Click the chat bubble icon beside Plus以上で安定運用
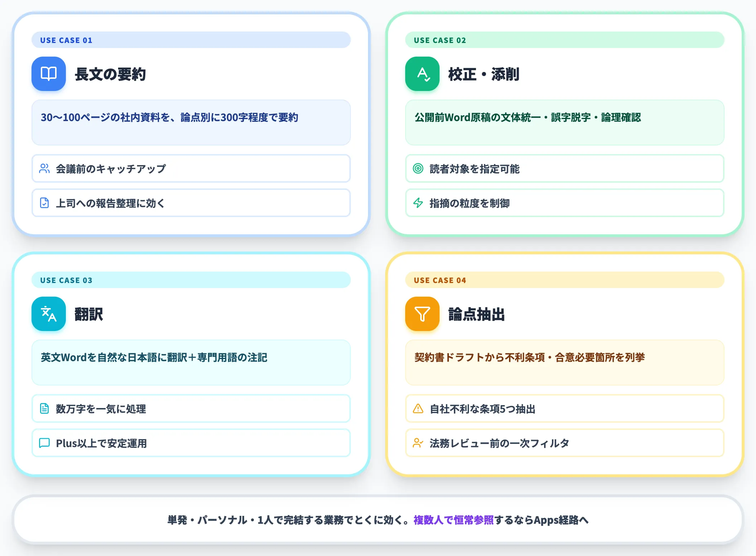 pyautogui.click(x=44, y=443)
